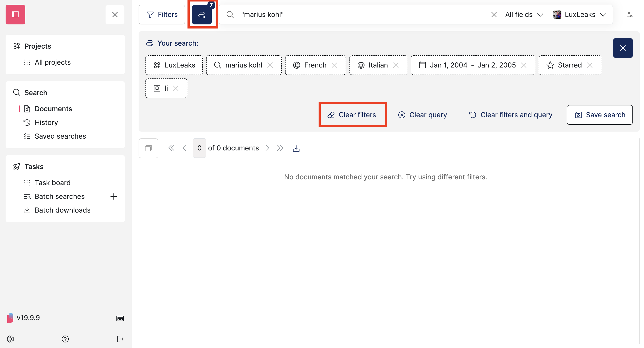The width and height of the screenshot is (644, 348).
Task: Click the page number input field
Action: coord(199,148)
